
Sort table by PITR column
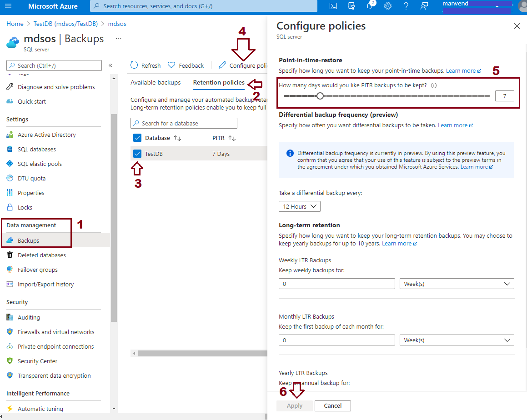224,138
